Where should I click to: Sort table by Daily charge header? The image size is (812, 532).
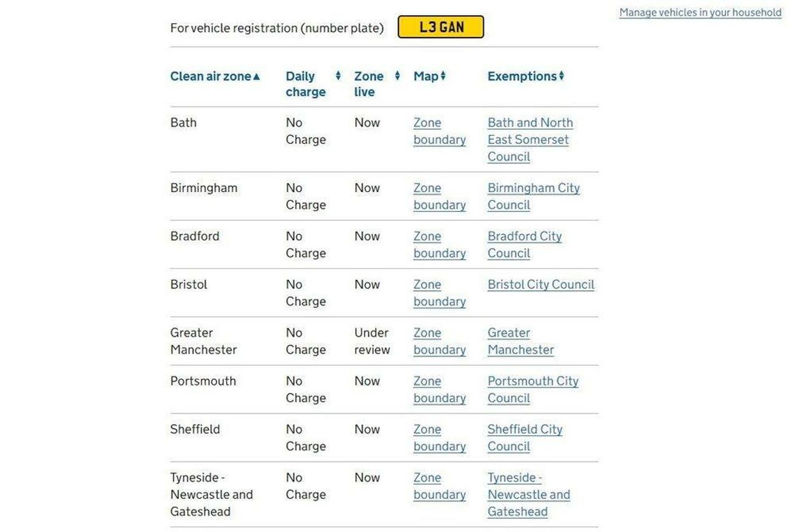point(306,84)
